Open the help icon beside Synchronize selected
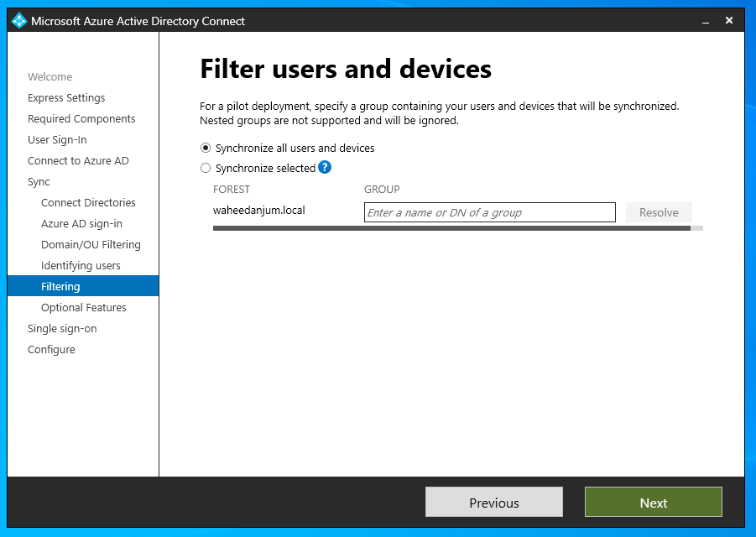Screen dimensions: 756x537 point(325,167)
